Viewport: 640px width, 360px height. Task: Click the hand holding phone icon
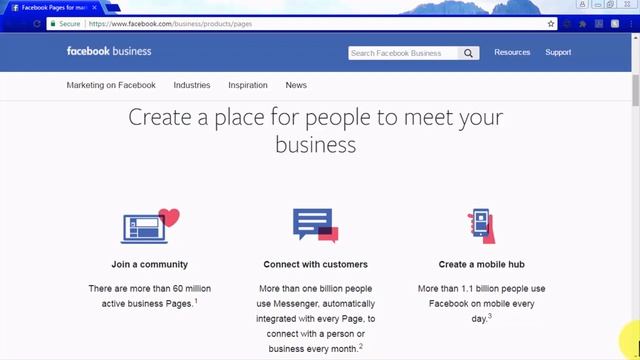click(x=482, y=226)
